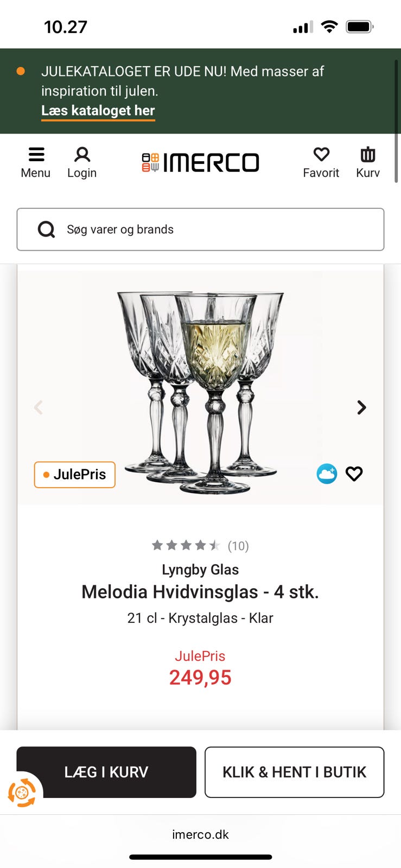Toggle the heart favorite on the product image
Image resolution: width=401 pixels, height=868 pixels.
point(354,474)
